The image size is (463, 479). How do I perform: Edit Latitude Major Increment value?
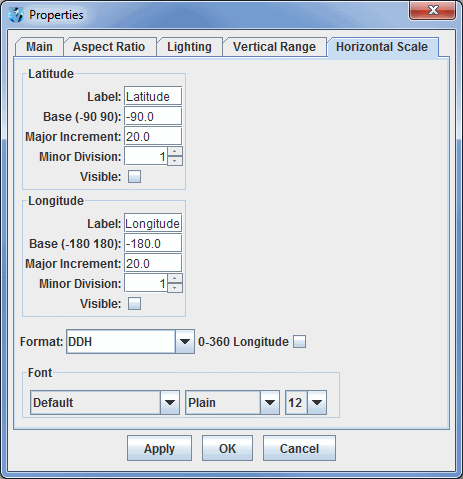pyautogui.click(x=153, y=137)
